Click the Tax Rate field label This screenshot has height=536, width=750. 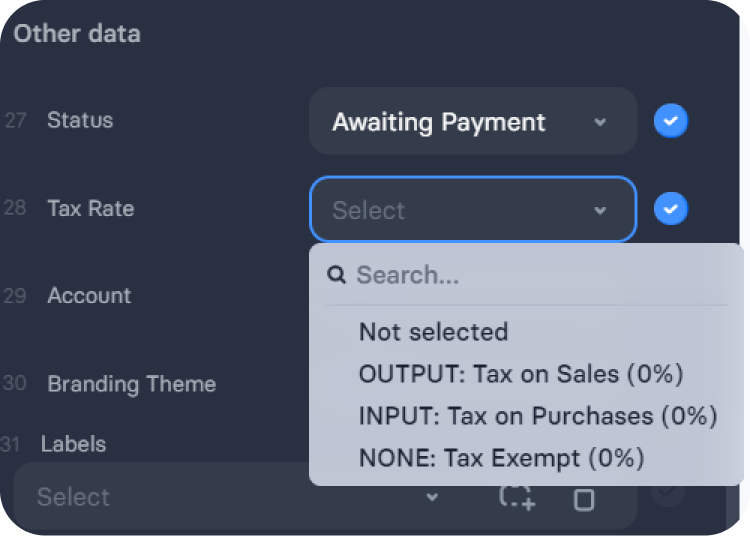pyautogui.click(x=91, y=208)
